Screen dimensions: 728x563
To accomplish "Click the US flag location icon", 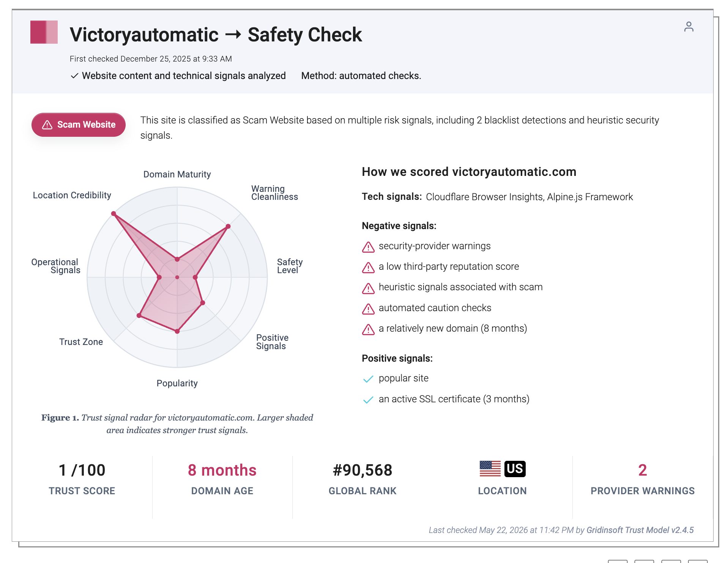I will pyautogui.click(x=490, y=469).
